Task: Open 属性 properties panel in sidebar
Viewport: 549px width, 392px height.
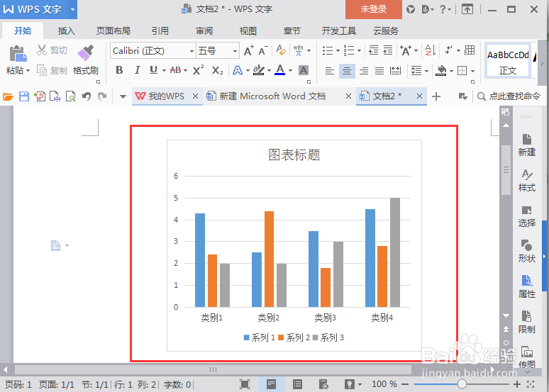Action: point(526,286)
